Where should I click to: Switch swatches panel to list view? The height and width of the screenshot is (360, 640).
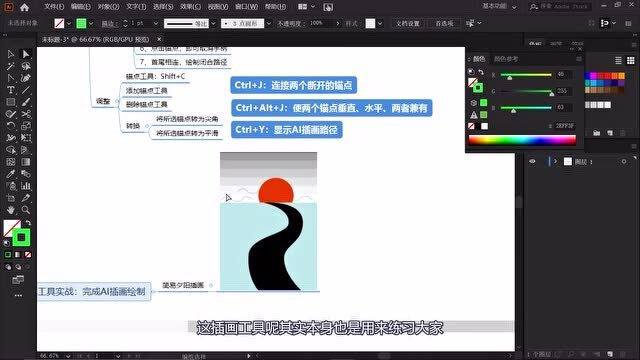618,60
